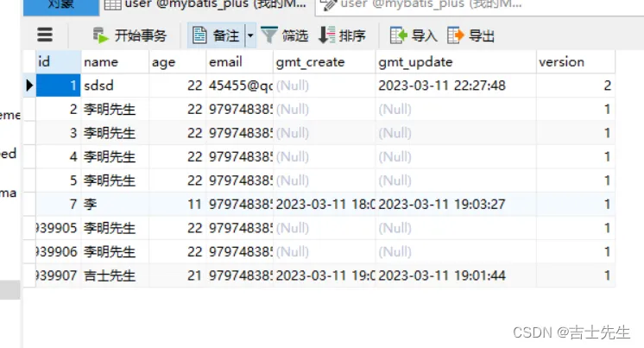Select the name cell '李' in id 7 row
This screenshot has height=348, width=644.
115,204
